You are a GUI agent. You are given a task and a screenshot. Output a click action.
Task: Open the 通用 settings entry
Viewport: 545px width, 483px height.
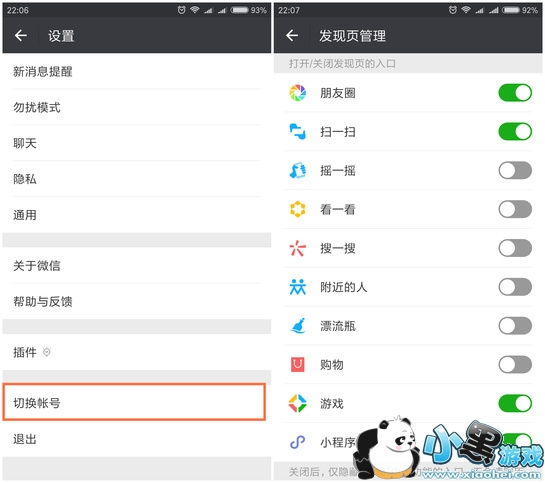pyautogui.click(x=137, y=215)
